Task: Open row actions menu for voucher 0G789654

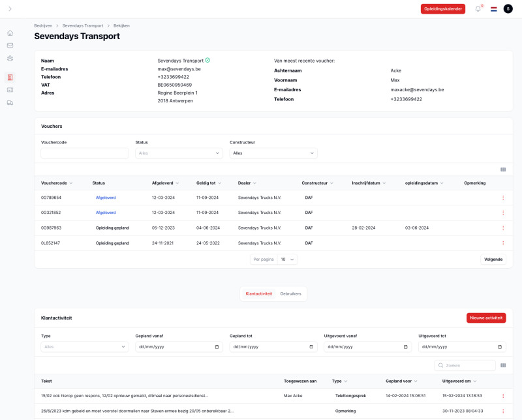Action: pos(503,198)
